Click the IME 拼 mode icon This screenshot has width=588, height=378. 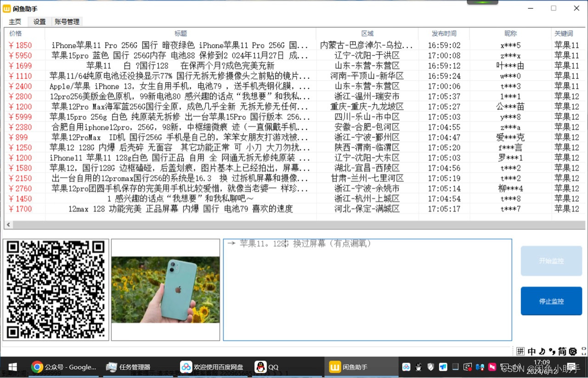(520, 351)
